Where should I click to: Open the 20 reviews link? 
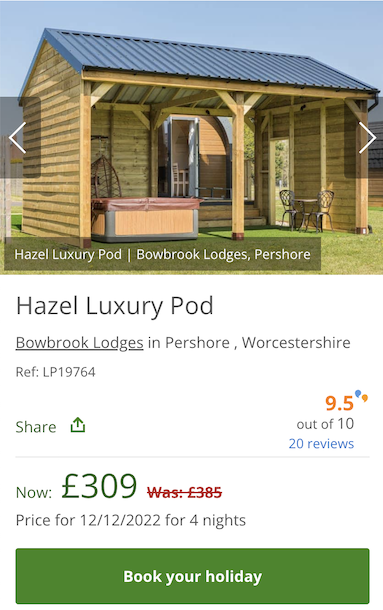321,443
